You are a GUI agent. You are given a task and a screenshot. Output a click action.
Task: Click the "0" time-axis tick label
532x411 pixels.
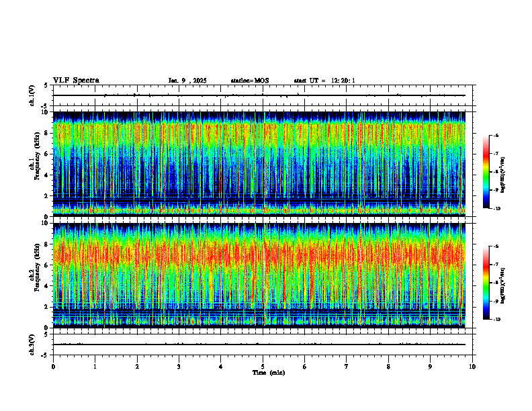[53, 367]
